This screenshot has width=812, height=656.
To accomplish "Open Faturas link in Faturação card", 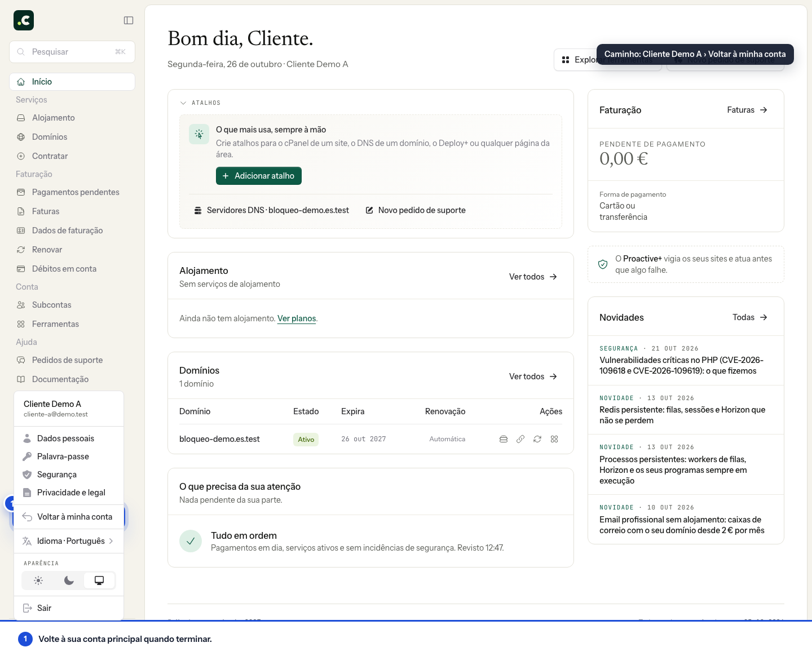I will point(747,110).
